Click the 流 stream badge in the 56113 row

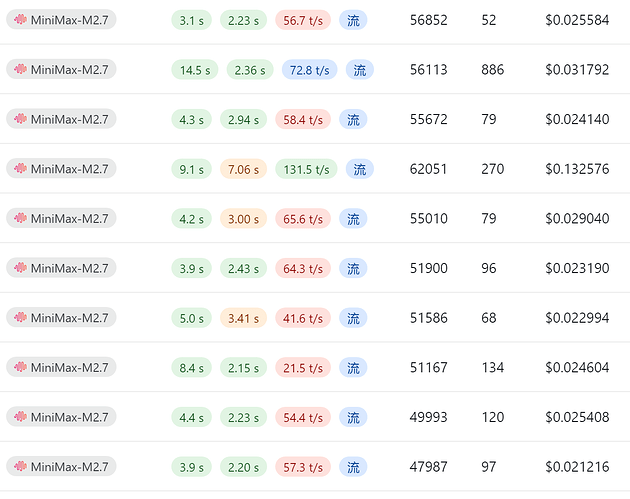click(x=360, y=70)
